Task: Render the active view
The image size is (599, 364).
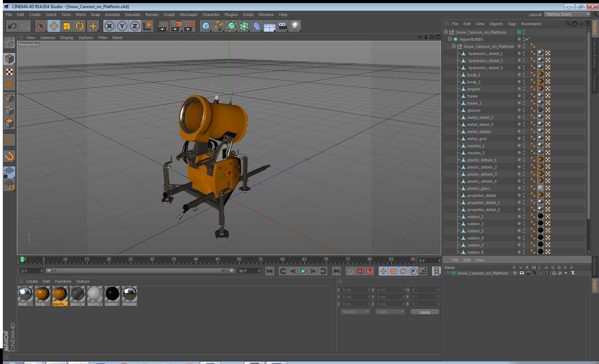Action: (163, 26)
